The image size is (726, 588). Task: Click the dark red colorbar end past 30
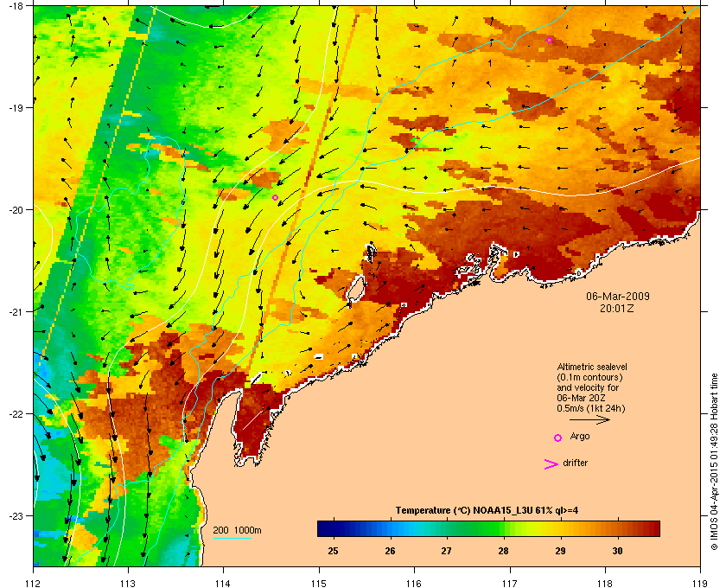click(x=652, y=528)
